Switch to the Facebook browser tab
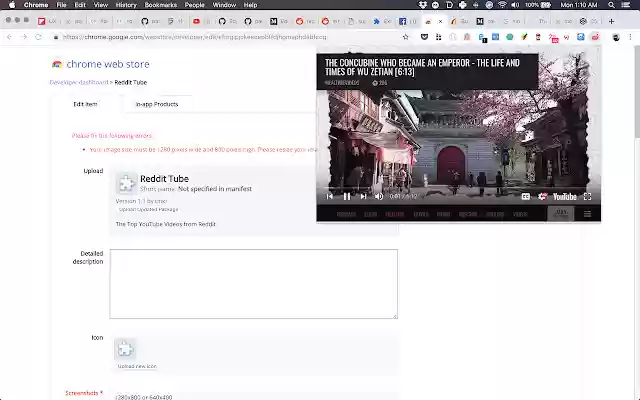The height and width of the screenshot is (400, 640). [x=408, y=21]
